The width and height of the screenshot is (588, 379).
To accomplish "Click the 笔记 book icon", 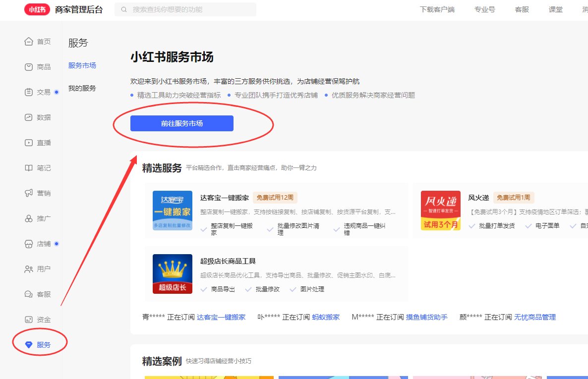I will tap(29, 168).
